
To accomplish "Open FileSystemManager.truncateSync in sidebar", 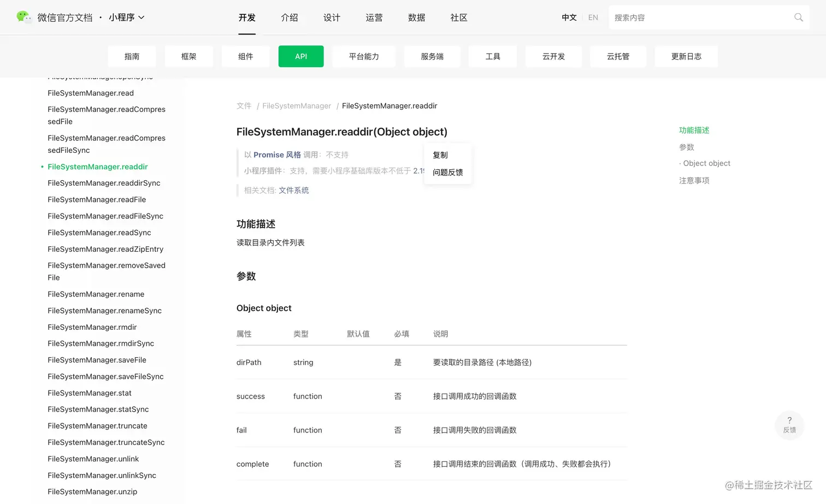I will click(x=106, y=442).
